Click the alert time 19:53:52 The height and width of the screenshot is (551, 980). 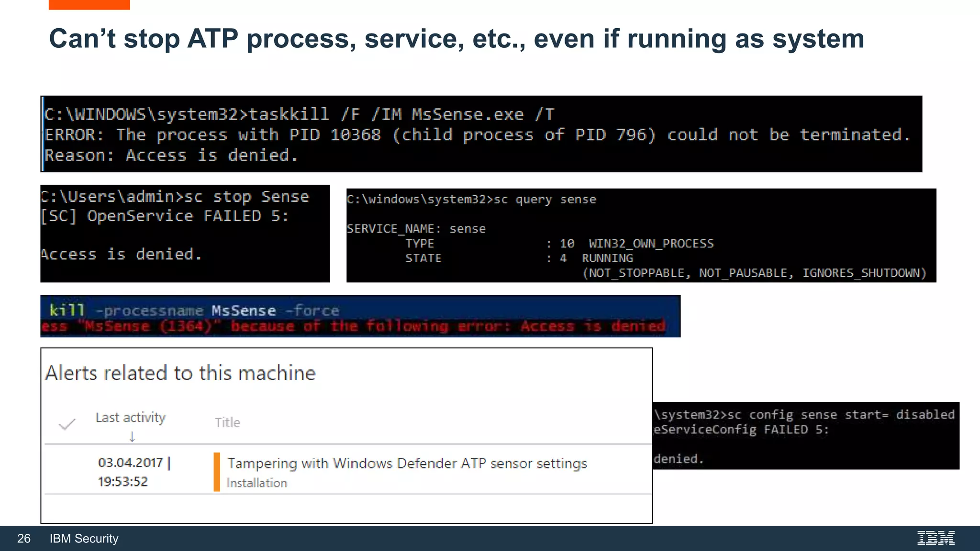[123, 482]
